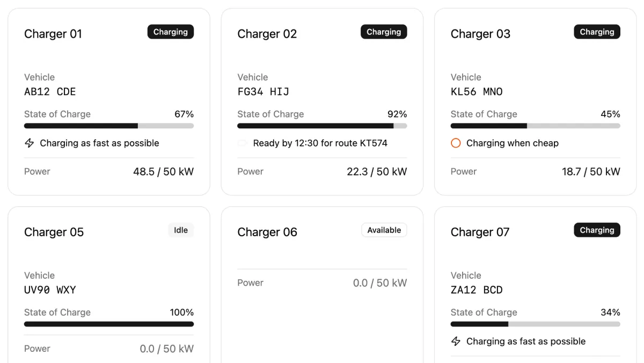
Task: Click the Charging badge on Charger 03
Action: pyautogui.click(x=597, y=32)
